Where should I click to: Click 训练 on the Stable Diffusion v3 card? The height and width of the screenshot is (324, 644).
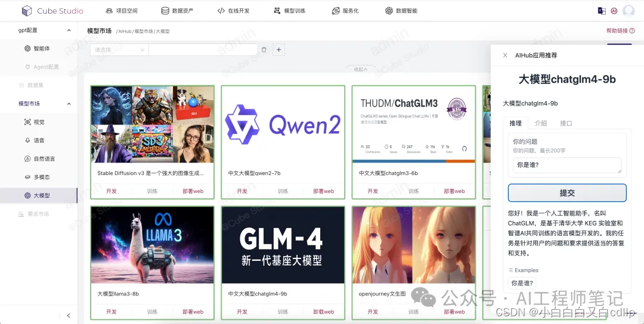coord(153,191)
